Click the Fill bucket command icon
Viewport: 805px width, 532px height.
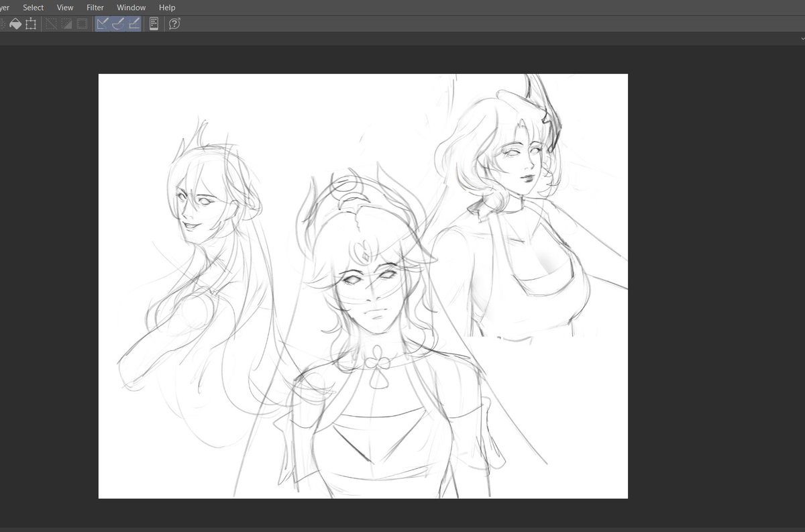point(15,24)
